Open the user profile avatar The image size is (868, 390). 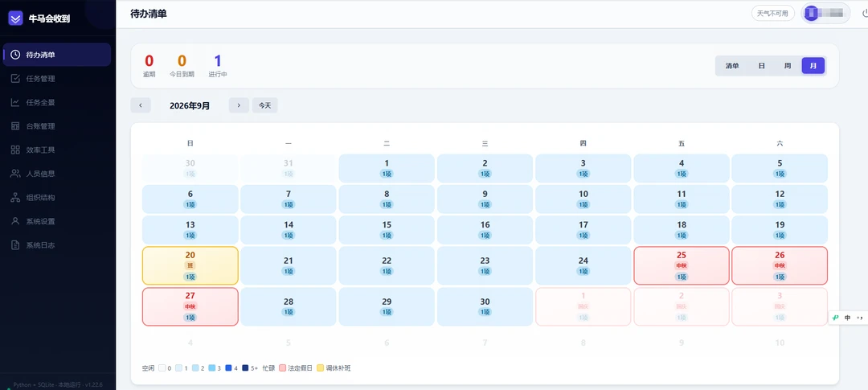point(812,14)
